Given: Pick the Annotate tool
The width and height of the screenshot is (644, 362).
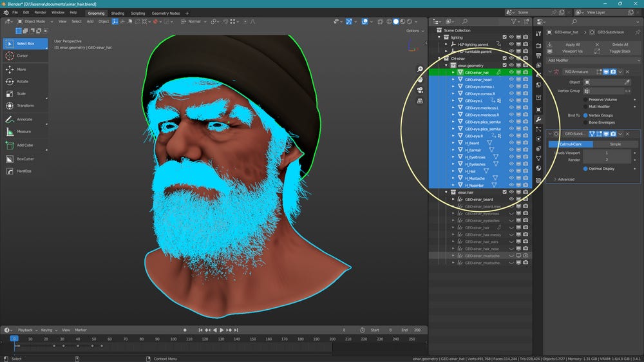Looking at the screenshot, I should pyautogui.click(x=25, y=119).
